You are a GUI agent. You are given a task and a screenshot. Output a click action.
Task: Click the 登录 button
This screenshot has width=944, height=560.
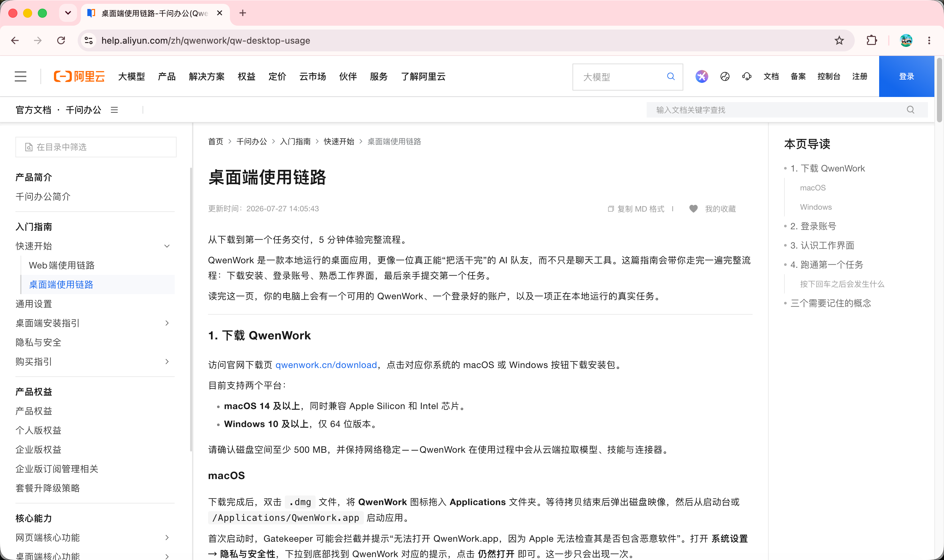[906, 77]
